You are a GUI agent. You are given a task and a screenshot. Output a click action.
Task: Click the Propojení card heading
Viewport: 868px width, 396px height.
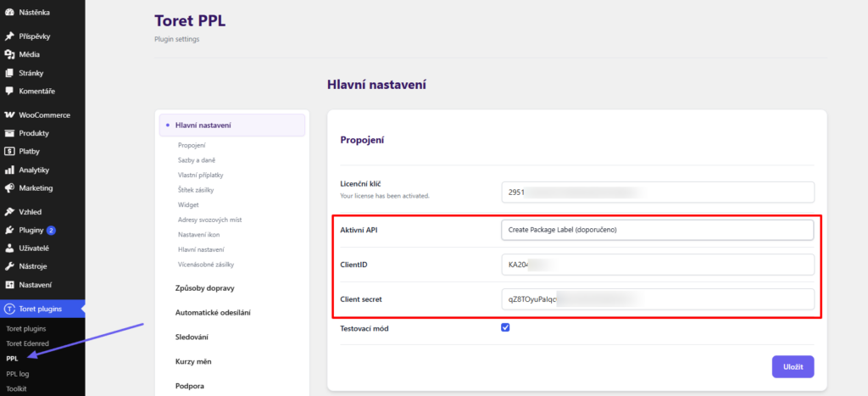tap(362, 140)
